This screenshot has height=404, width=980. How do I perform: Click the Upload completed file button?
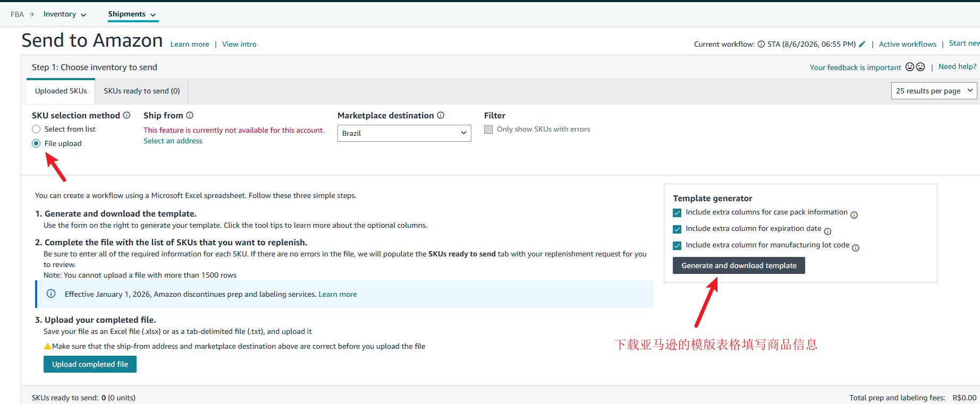(90, 364)
